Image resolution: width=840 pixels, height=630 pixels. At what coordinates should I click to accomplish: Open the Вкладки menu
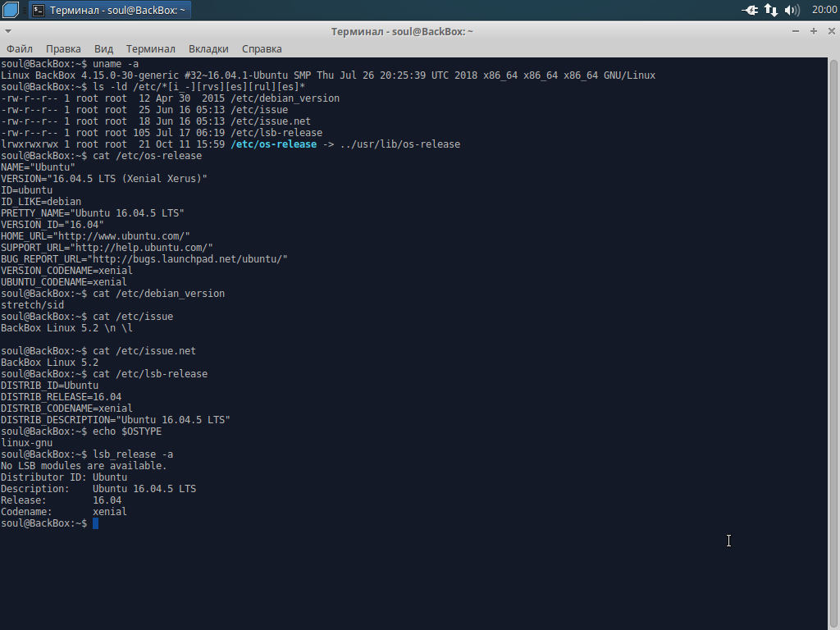(x=208, y=48)
